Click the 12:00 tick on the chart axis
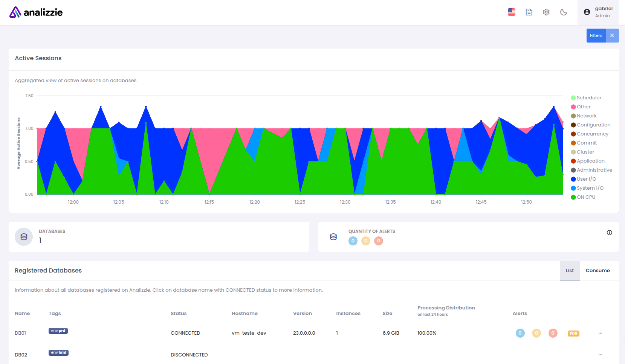This screenshot has width=625, height=364. point(73,202)
